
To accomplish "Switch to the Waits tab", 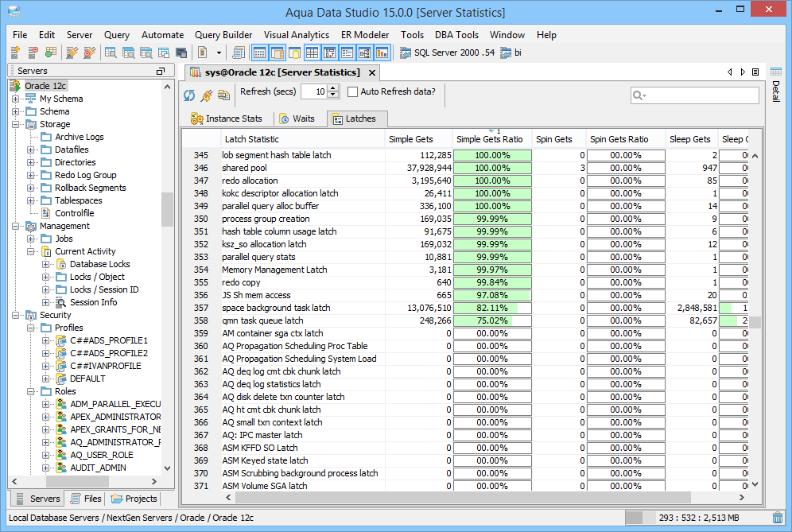I will (297, 118).
